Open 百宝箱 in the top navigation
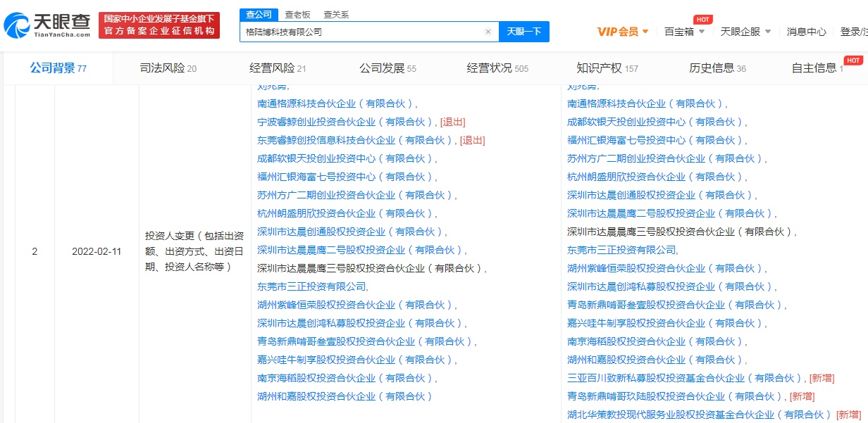Viewport: 868px width, 423px height. 684,32
